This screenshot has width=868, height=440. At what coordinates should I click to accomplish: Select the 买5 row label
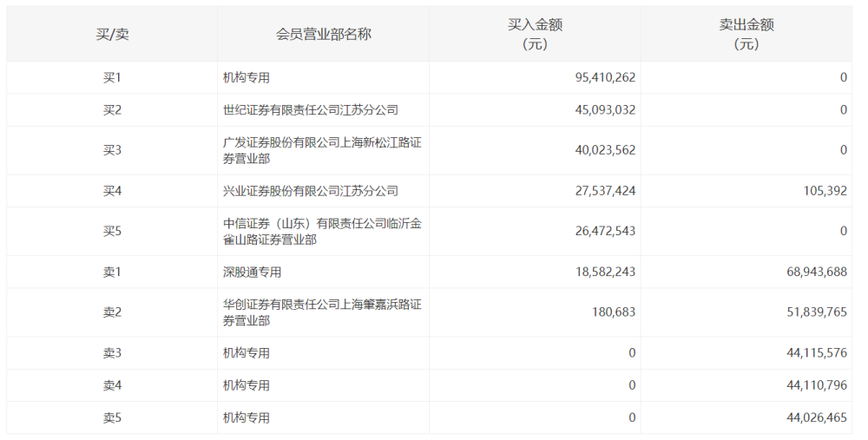coord(112,231)
